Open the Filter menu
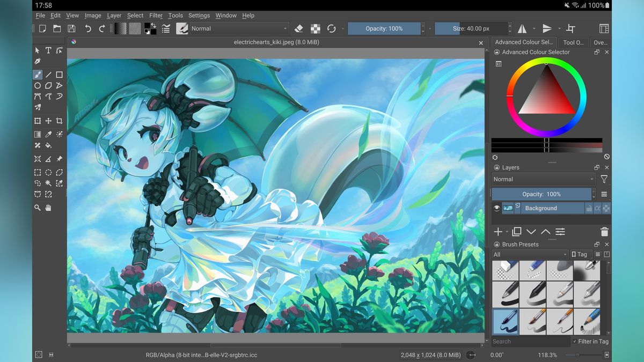The width and height of the screenshot is (644, 362). pyautogui.click(x=156, y=16)
